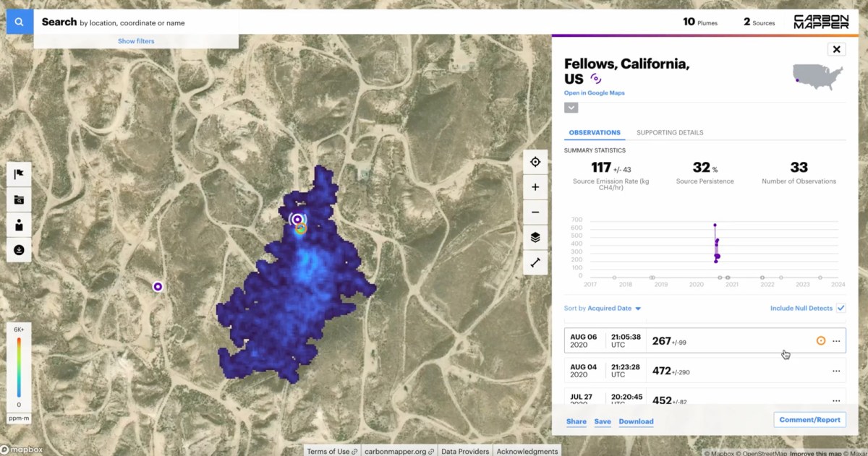Expand the gray chevron under Open in Google Maps
This screenshot has width=868, height=456.
tap(571, 108)
